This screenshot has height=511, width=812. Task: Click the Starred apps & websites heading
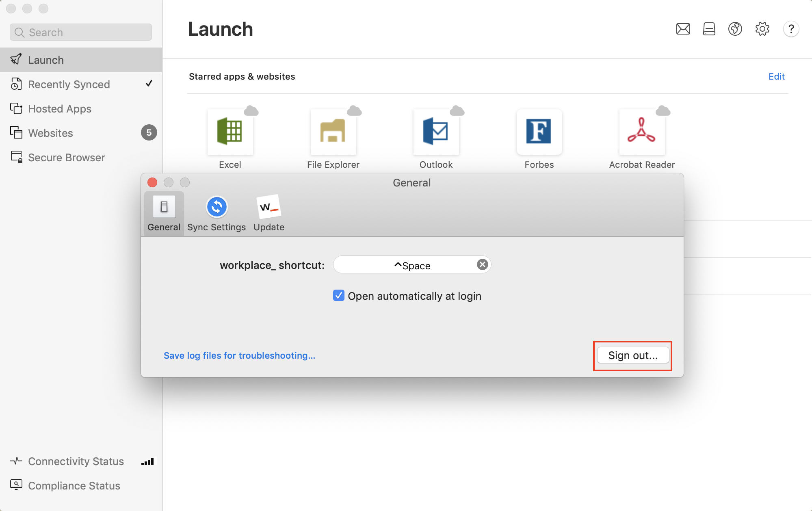pos(242,76)
